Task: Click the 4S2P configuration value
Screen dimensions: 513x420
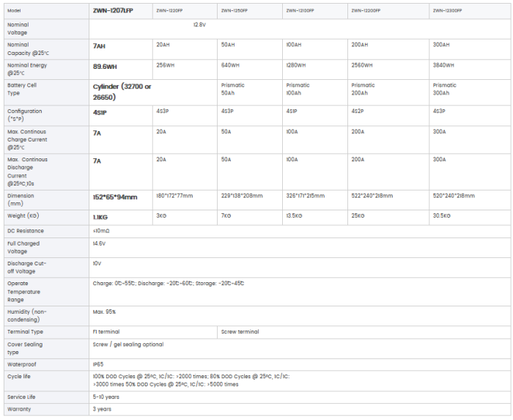Action: tap(358, 111)
